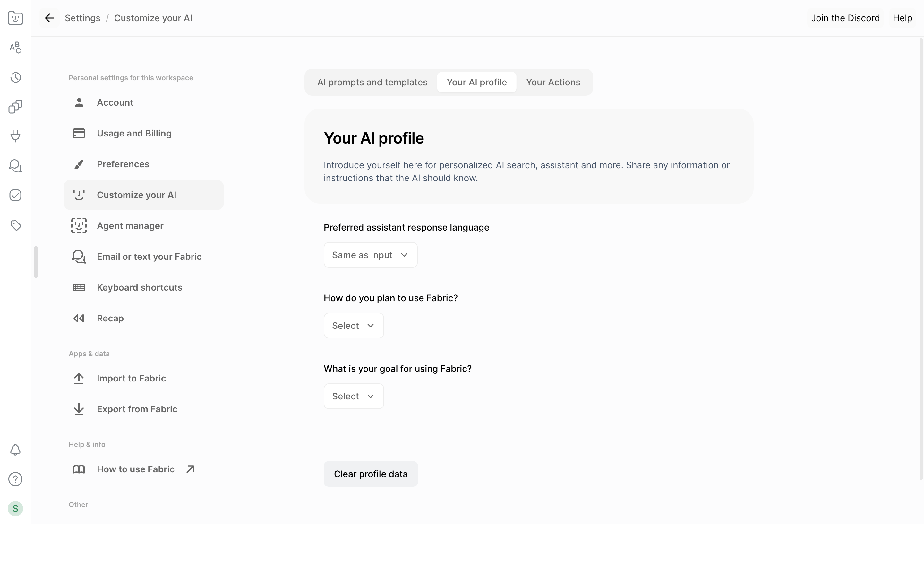Click the page vertical scrollbar on right

921,259
